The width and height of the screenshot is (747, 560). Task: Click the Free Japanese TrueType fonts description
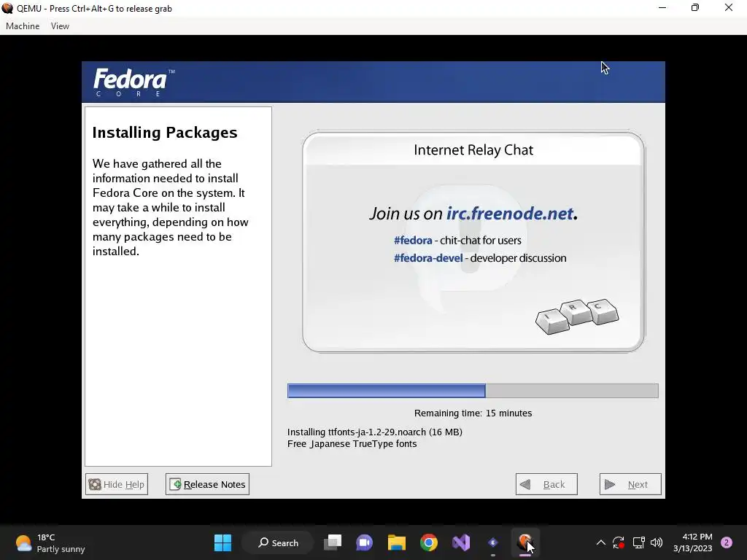(352, 444)
